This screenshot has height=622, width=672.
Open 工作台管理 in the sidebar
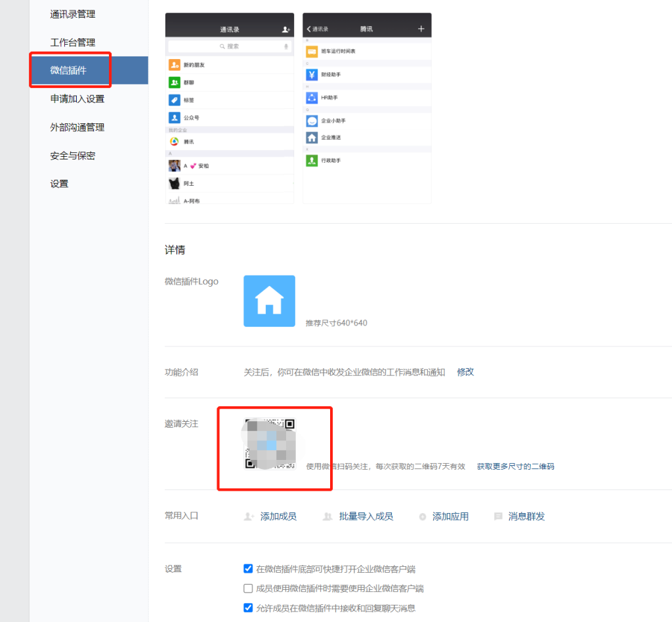[x=73, y=43]
